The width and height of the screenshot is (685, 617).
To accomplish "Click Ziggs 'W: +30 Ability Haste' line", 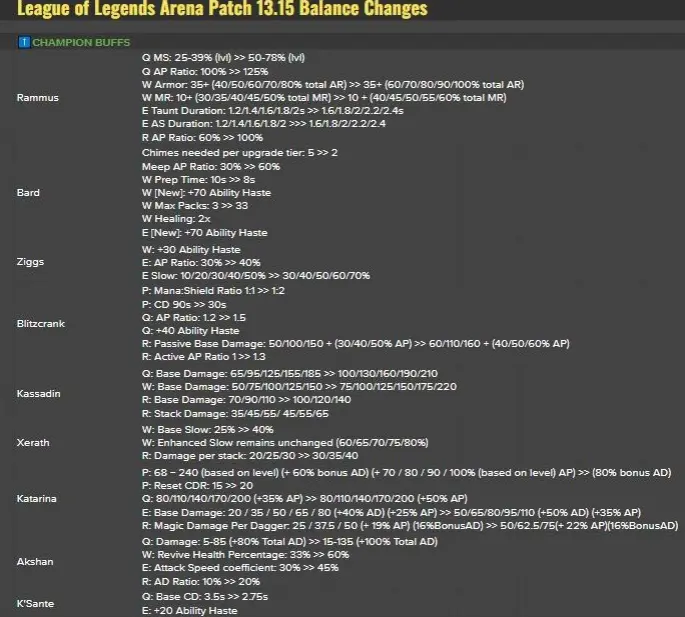I will [x=191, y=250].
